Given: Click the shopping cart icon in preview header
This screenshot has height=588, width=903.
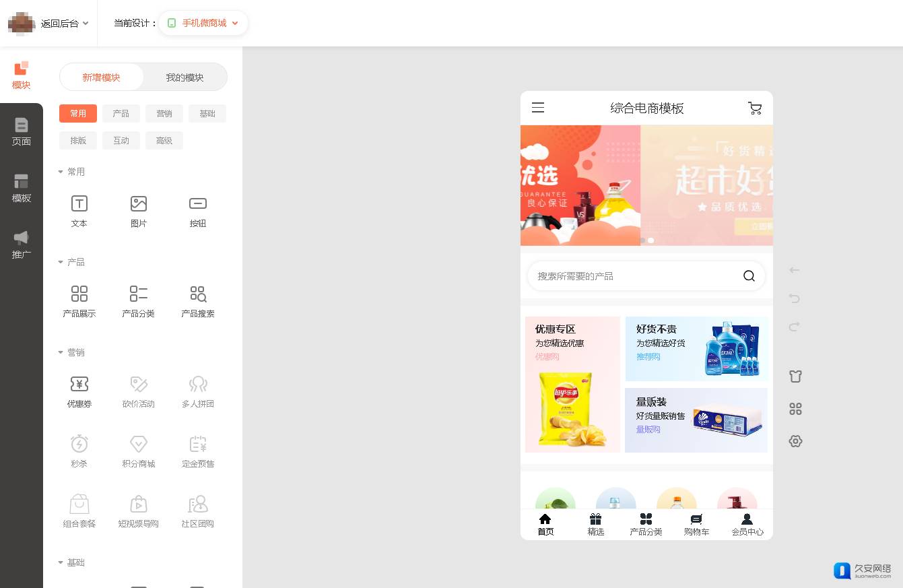Looking at the screenshot, I should pyautogui.click(x=755, y=108).
